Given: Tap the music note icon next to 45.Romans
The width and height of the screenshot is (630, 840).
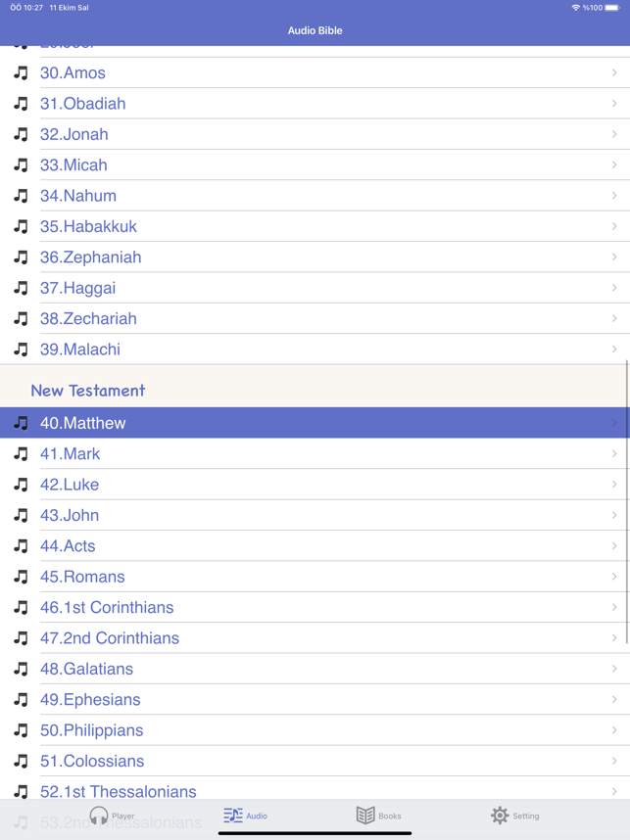Looking at the screenshot, I should tap(21, 577).
